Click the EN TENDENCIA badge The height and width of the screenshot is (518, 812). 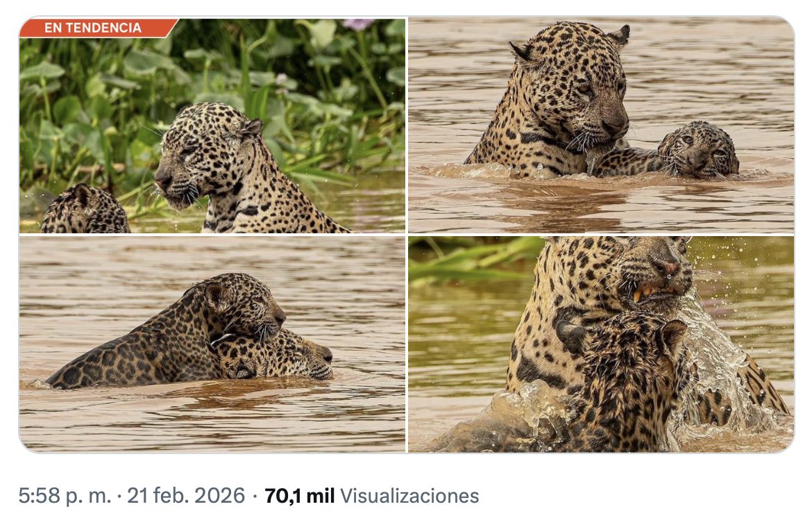pos(97,28)
